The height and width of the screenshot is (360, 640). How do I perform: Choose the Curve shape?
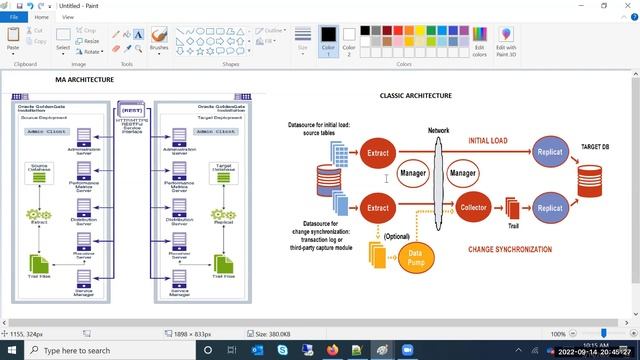point(190,31)
